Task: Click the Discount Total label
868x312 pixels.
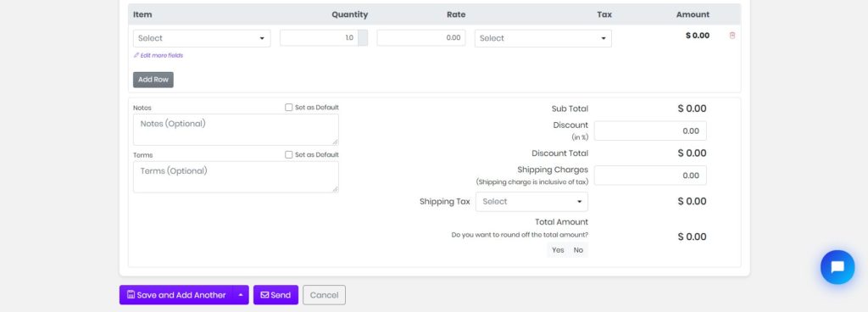Action: click(x=559, y=153)
